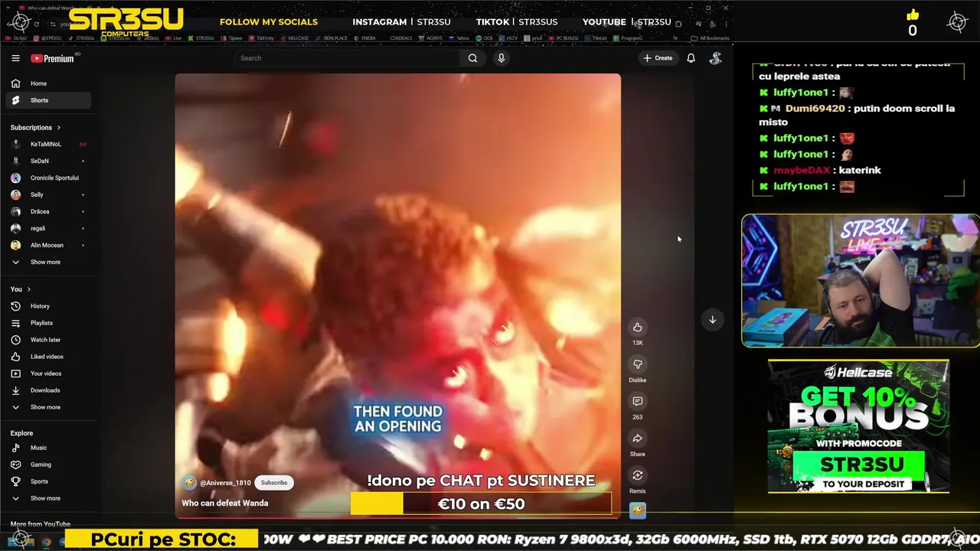Open Playlists in sidebar
This screenshot has height=551, width=980.
click(x=49, y=323)
